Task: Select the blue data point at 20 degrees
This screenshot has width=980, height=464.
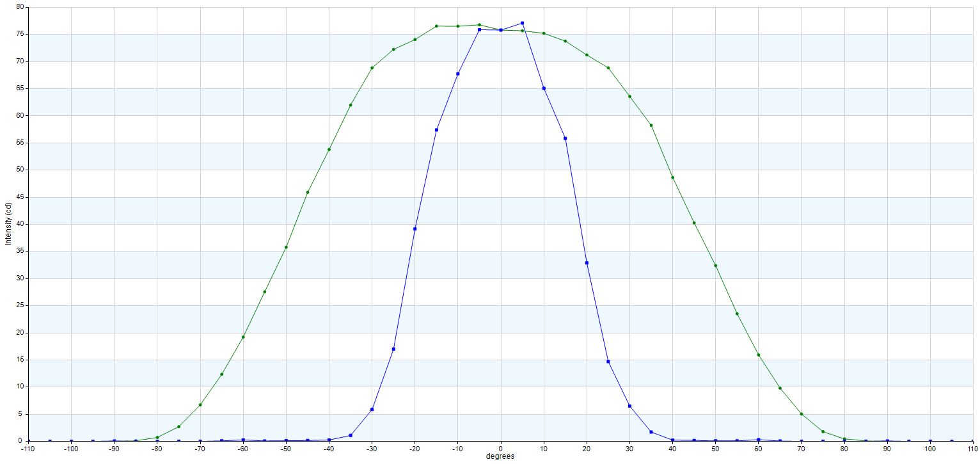Action: [x=587, y=263]
